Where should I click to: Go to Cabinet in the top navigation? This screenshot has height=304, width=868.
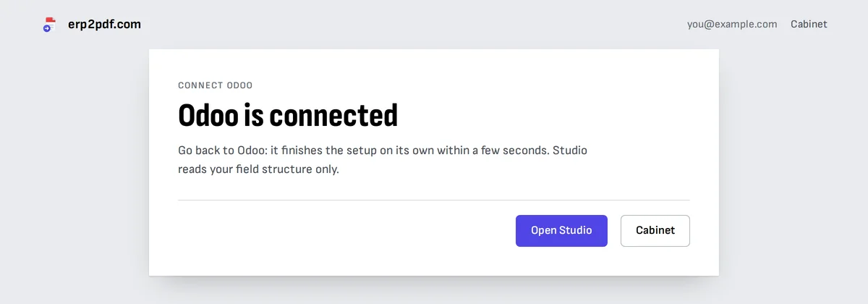point(809,24)
